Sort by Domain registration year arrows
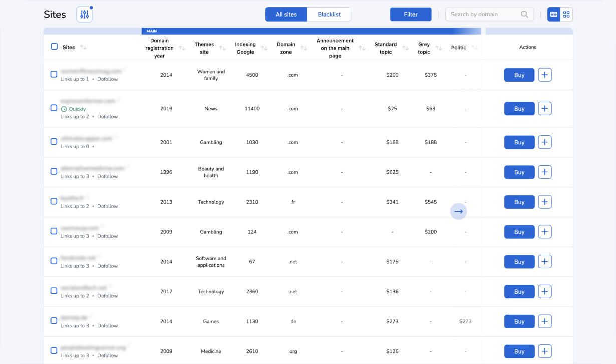 (182, 48)
